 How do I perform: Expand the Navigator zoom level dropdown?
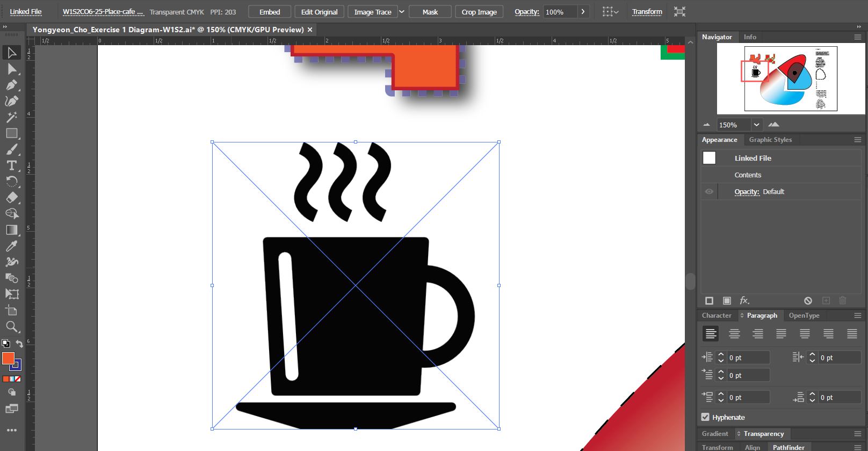pyautogui.click(x=756, y=125)
